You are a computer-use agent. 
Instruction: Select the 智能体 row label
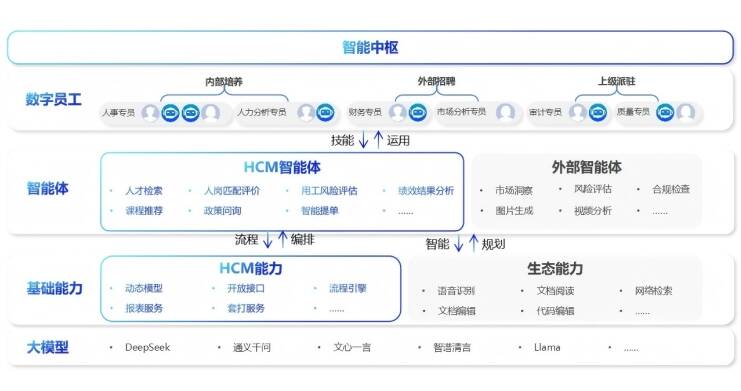[x=47, y=188]
